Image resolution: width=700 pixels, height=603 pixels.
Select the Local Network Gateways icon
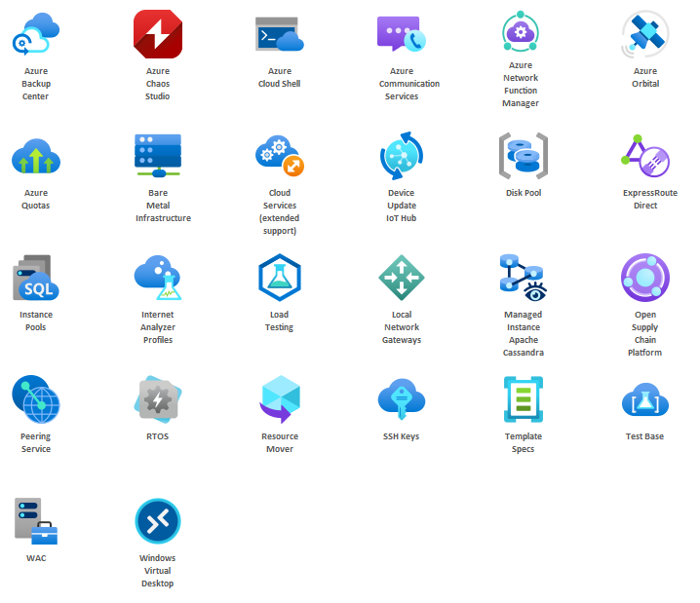tap(402, 278)
